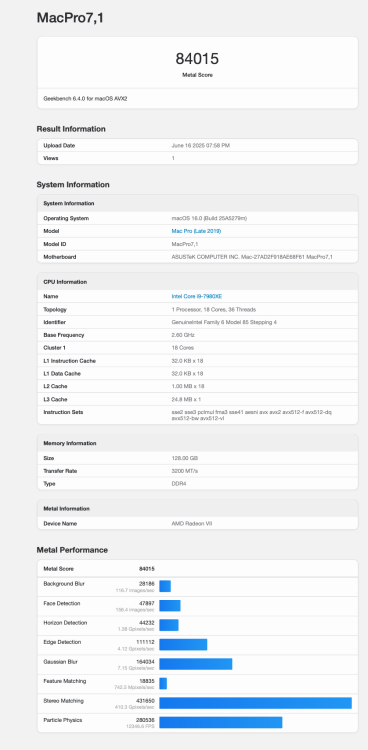
Task: Click the 111112 Edge Detection score
Action: [x=145, y=642]
